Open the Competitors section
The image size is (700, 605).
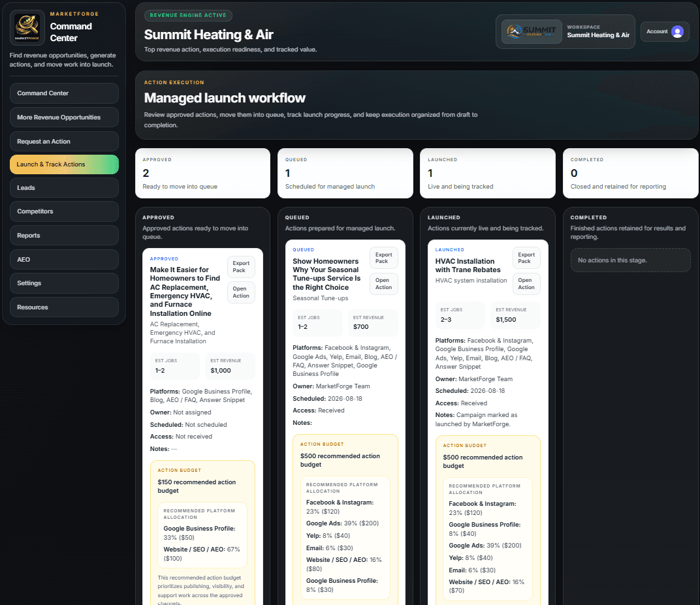click(64, 211)
